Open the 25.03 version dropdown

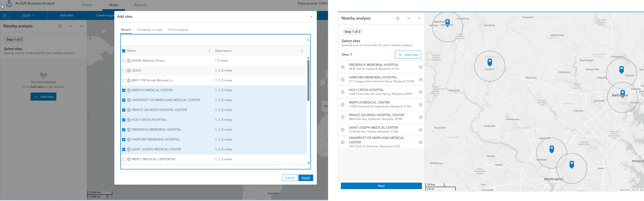click(28, 15)
